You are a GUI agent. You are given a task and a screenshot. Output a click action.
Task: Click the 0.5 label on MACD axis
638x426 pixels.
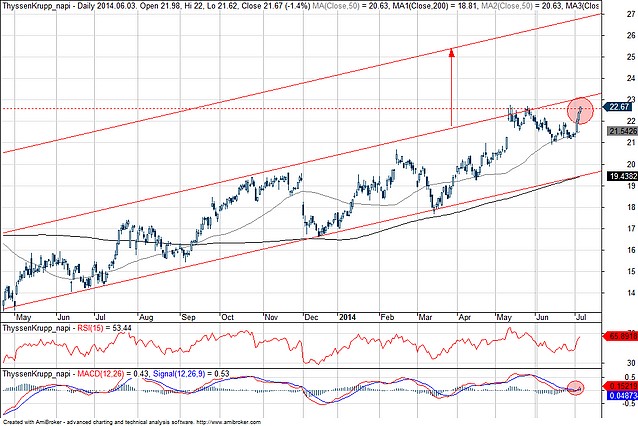tap(630, 377)
